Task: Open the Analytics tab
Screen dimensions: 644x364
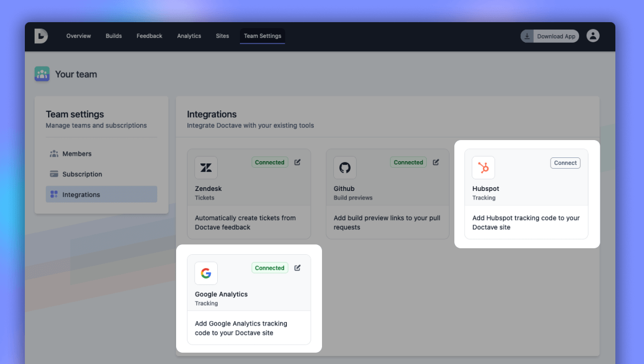Action: [189, 36]
